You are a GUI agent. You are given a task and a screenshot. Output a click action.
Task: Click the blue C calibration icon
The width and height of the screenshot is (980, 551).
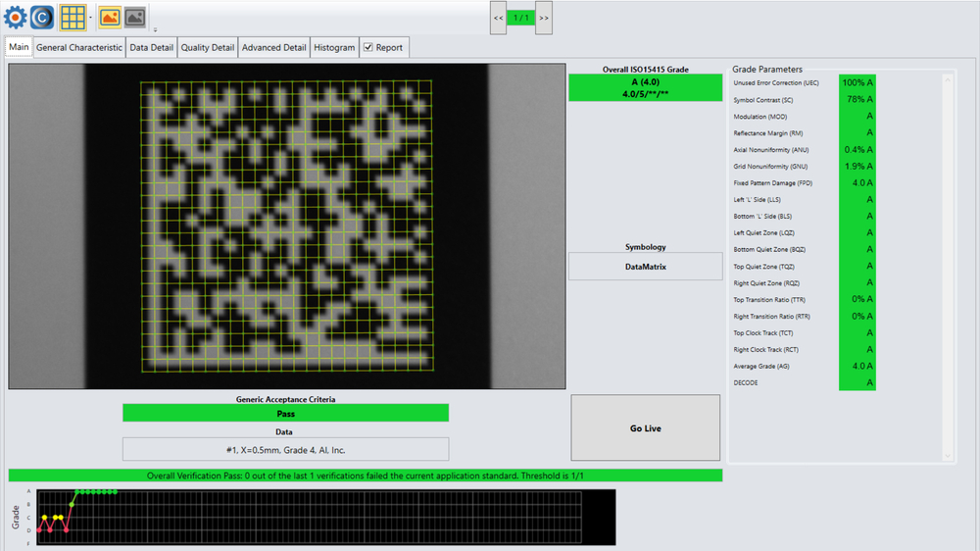click(42, 18)
